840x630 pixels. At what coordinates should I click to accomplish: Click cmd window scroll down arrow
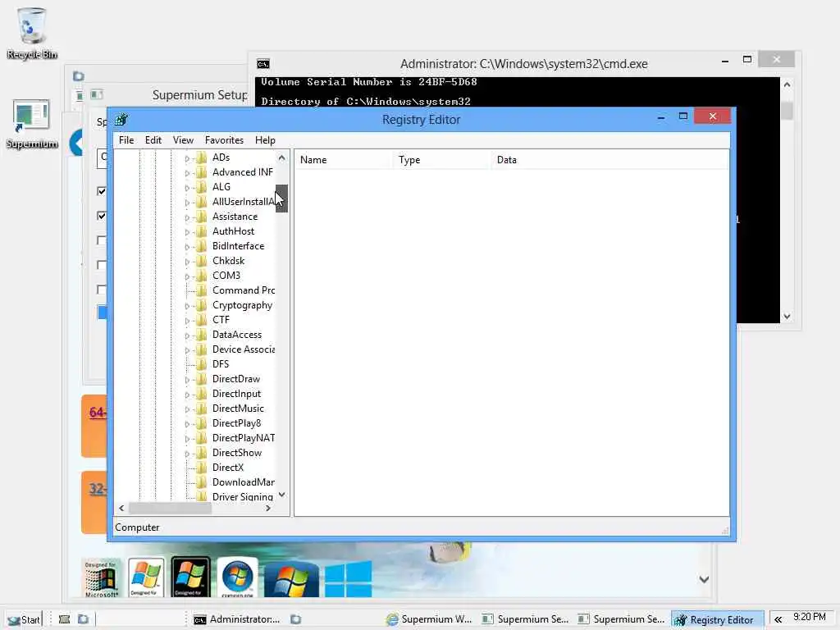(787, 316)
